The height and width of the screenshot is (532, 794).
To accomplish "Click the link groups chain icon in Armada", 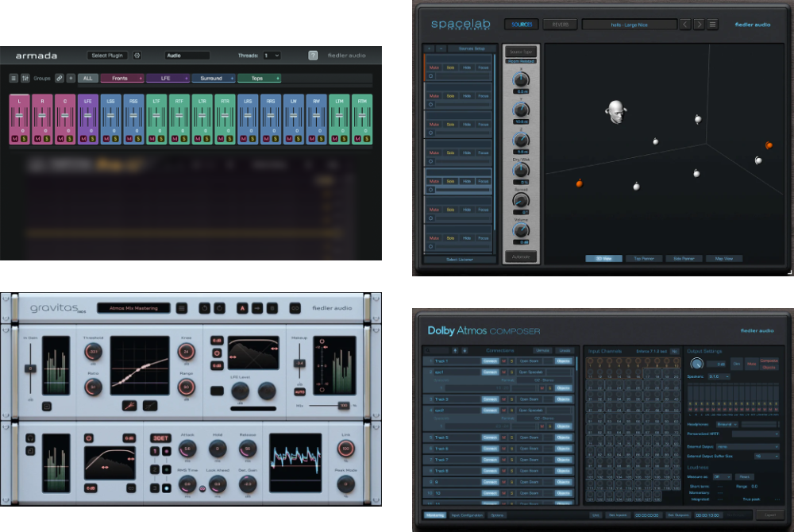I will 60,79.
